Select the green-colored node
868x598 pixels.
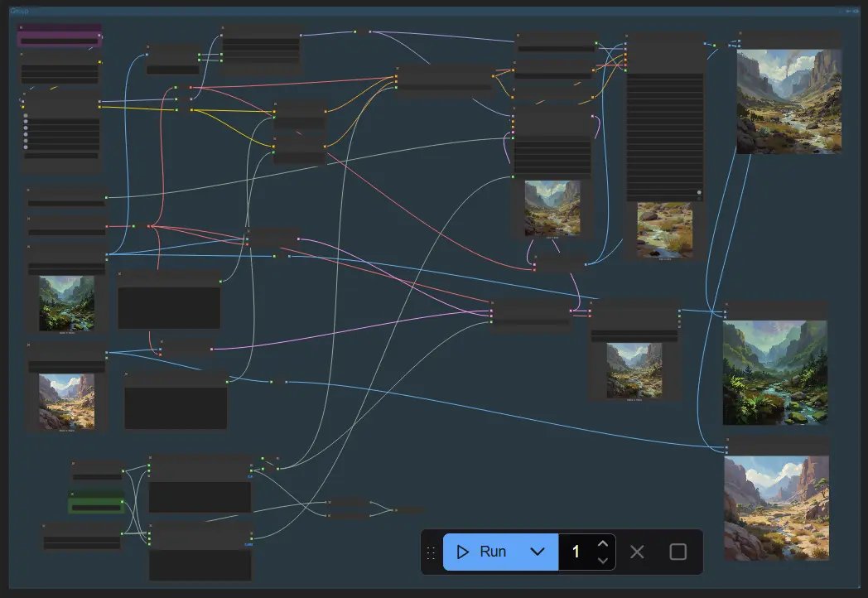(x=96, y=501)
